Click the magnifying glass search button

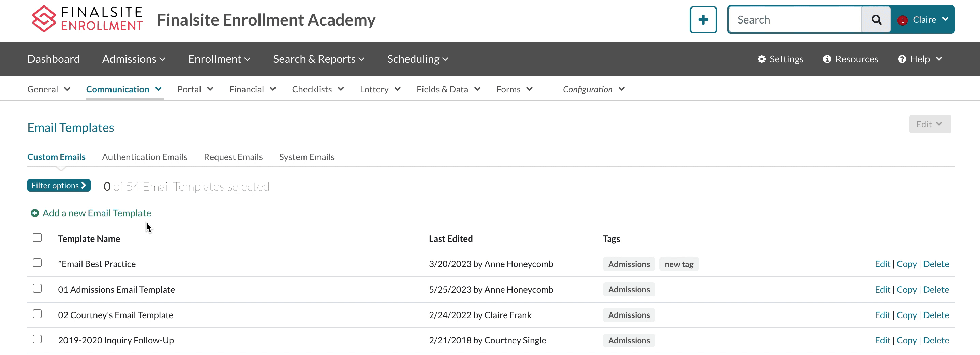click(876, 20)
